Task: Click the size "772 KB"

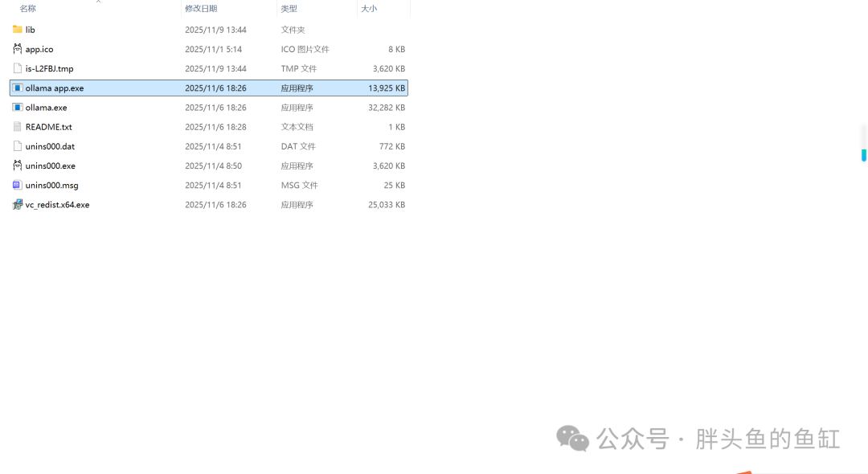Action: coord(392,146)
